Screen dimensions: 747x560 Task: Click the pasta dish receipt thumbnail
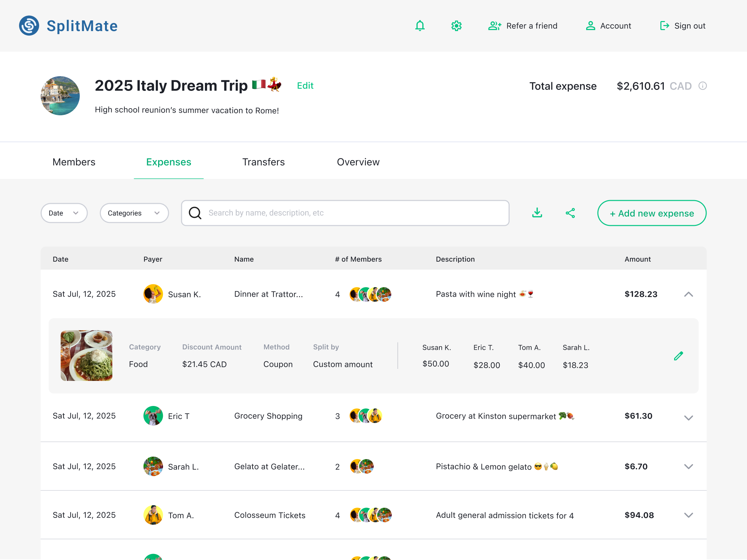(x=87, y=356)
